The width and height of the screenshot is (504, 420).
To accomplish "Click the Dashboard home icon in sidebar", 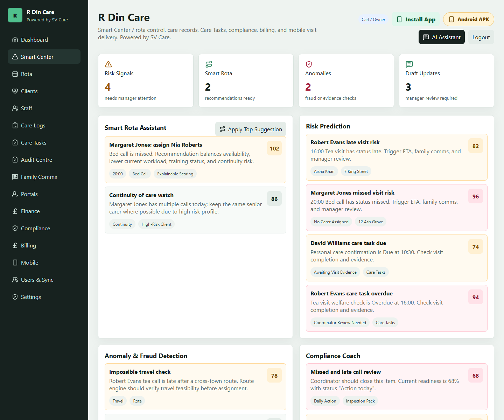I will click(15, 40).
